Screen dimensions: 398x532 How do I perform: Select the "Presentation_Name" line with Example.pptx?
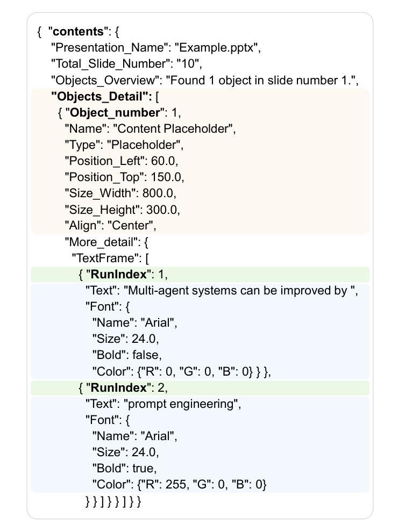156,47
